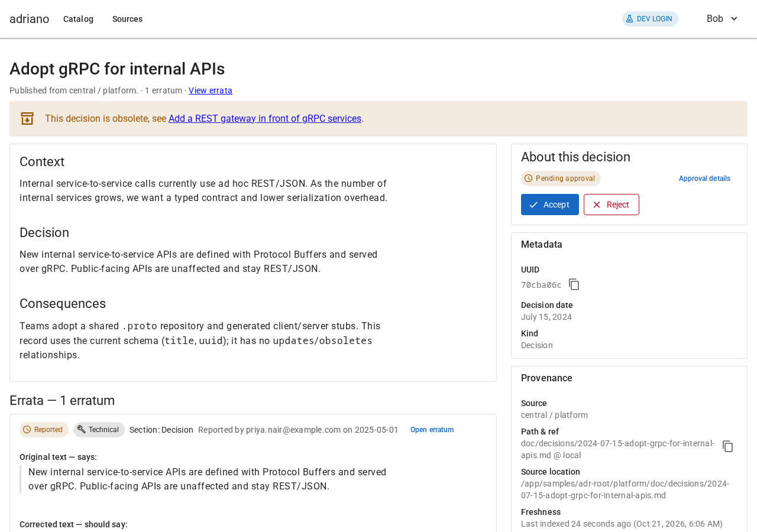Click the clock icon in Reported chip
Image resolution: width=757 pixels, height=532 pixels.
click(x=27, y=430)
